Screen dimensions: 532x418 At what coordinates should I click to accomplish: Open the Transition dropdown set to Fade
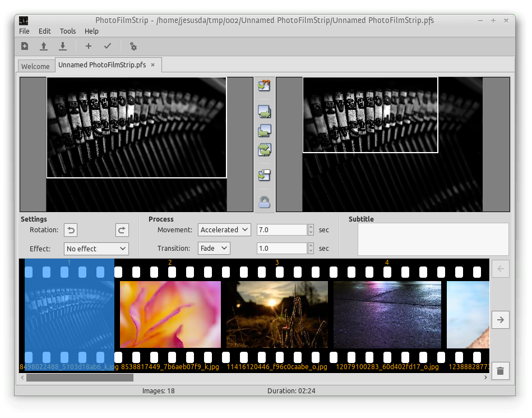(x=215, y=248)
